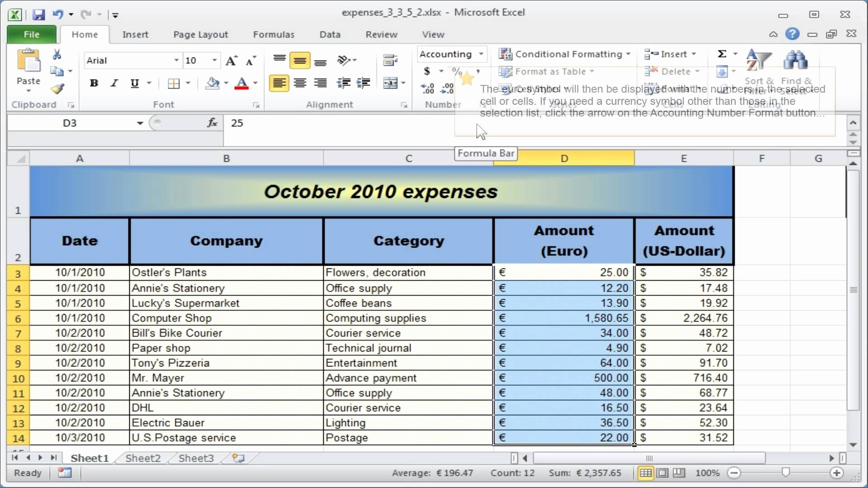
Task: Expand the Number Format dropdown
Action: (481, 54)
